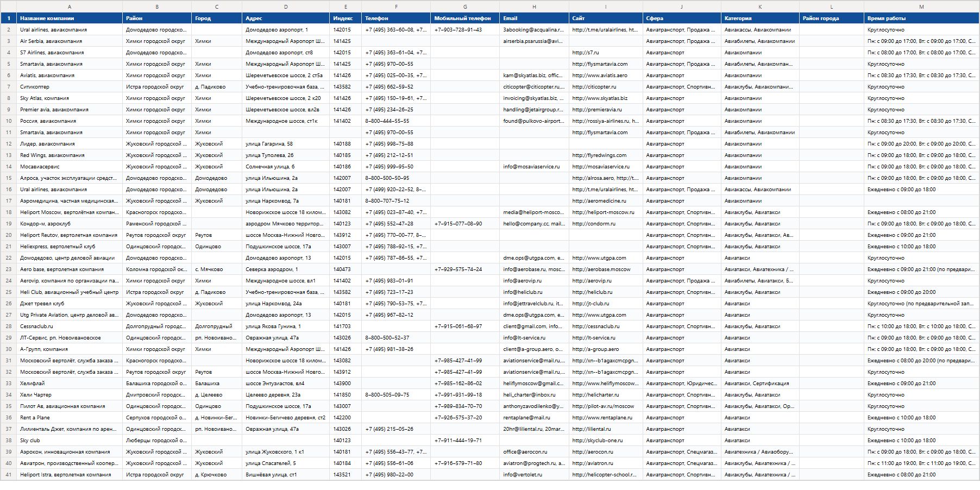Click the 'http://condorm.ru' site cell
This screenshot has width=980, height=490.
606,224
